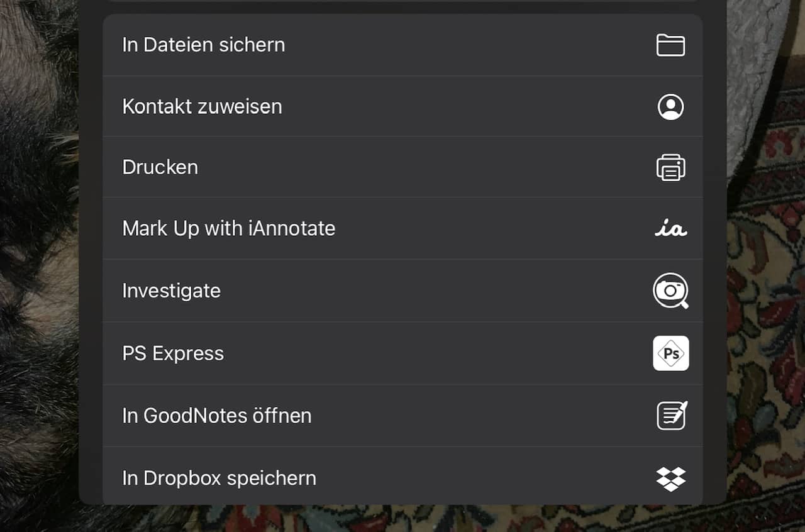Tap the contact person circle icon

tap(670, 107)
